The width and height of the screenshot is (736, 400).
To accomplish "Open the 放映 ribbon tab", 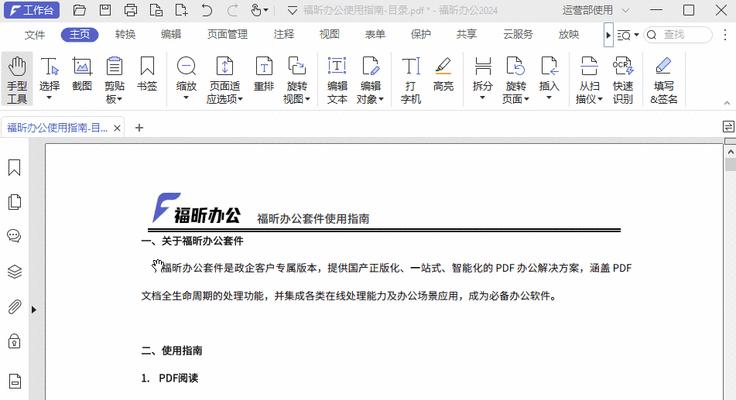I will click(x=568, y=34).
